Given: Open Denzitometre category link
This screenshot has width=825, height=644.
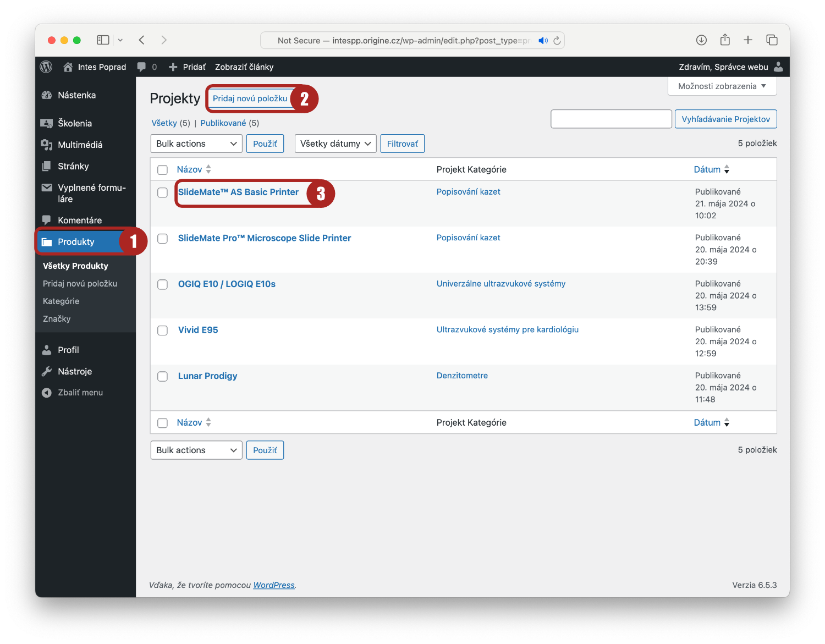Looking at the screenshot, I should pyautogui.click(x=462, y=375).
